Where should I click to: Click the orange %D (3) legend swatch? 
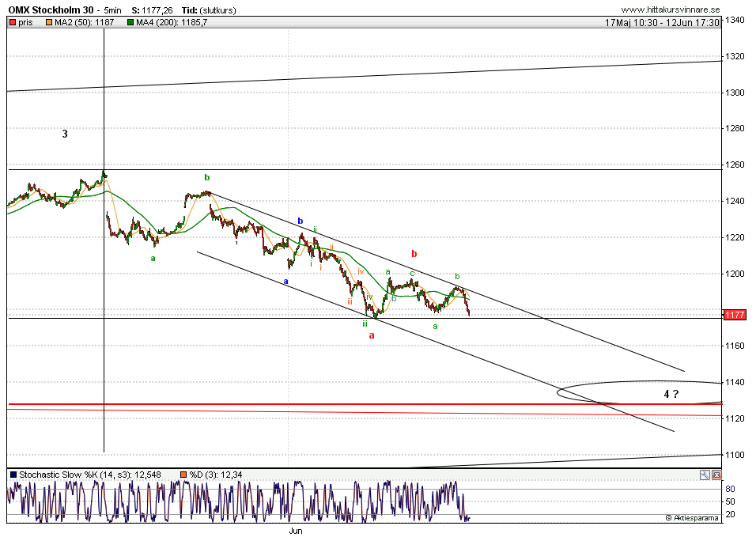183,475
